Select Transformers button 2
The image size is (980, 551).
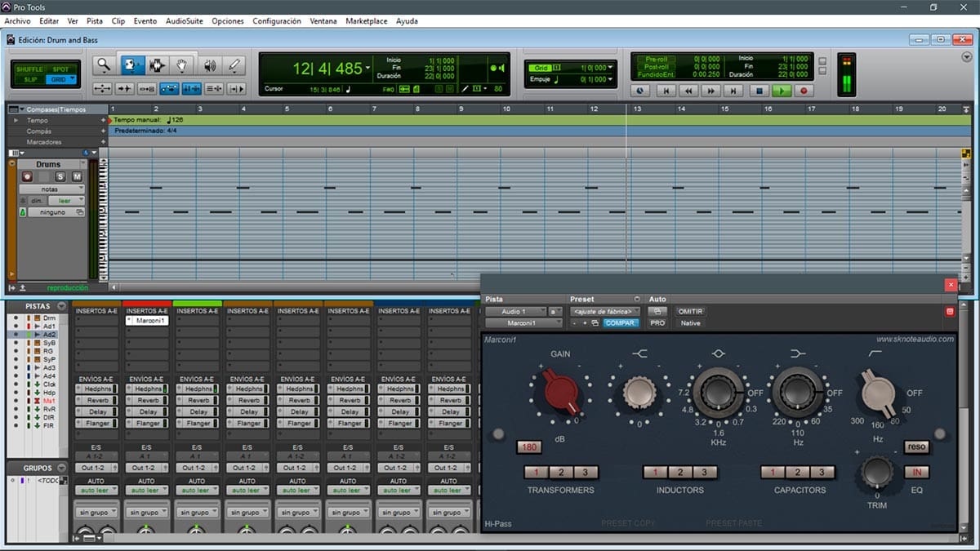tap(561, 473)
